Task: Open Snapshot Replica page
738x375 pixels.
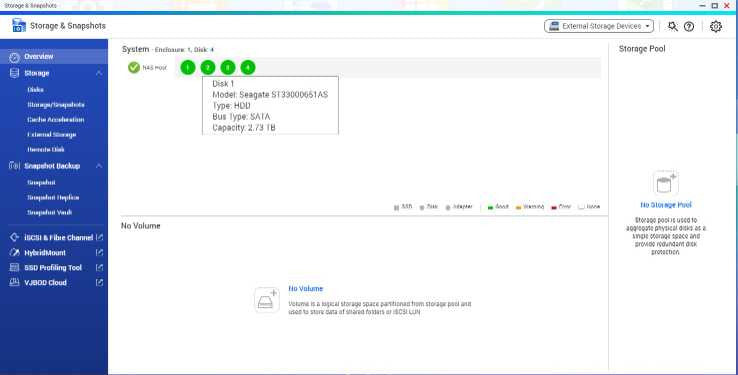Action: (x=53, y=198)
